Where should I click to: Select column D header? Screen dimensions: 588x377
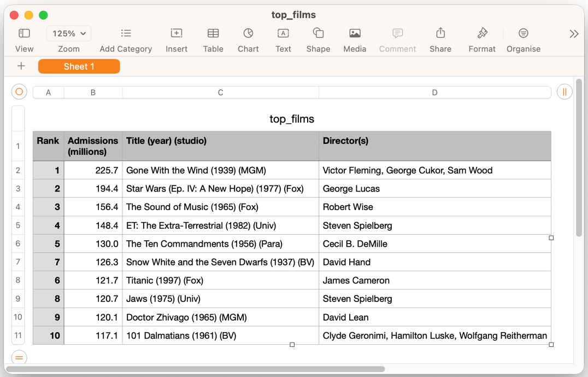coord(434,92)
